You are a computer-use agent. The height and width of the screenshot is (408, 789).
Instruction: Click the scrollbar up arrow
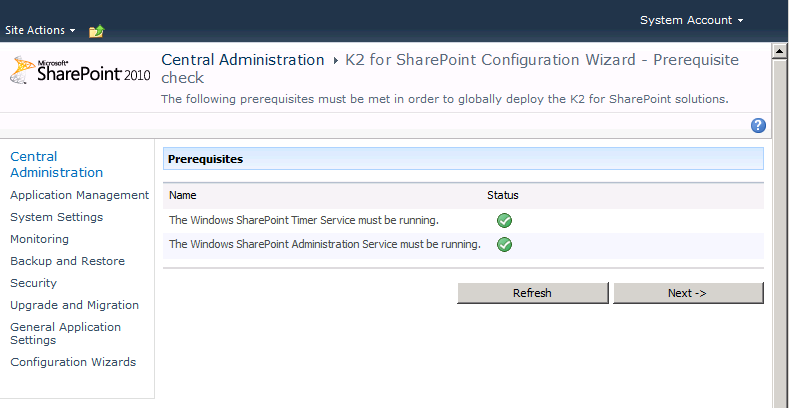point(780,50)
